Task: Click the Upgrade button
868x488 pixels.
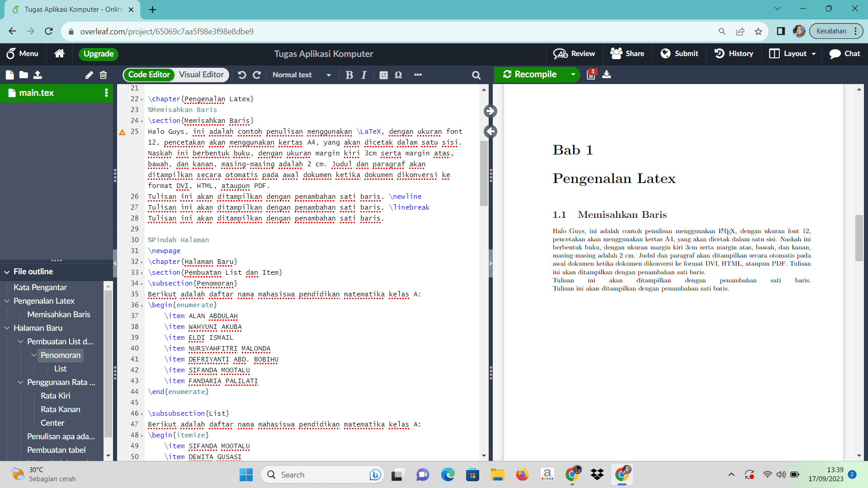Action: (98, 54)
